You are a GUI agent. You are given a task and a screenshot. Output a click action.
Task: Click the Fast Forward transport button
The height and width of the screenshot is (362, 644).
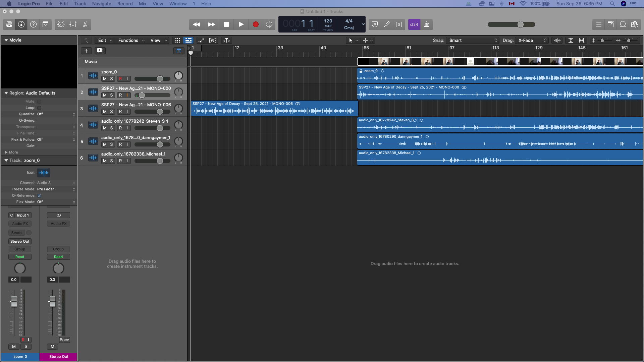coord(211,24)
